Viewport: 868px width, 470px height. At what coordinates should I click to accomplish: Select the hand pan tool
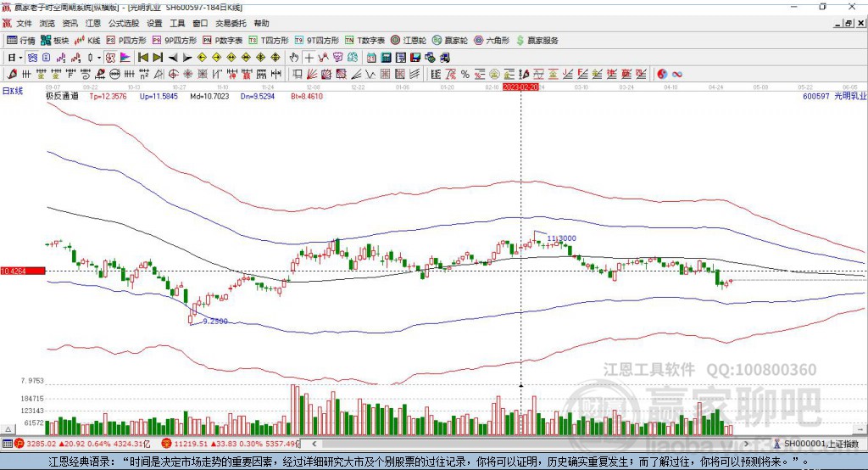[294, 58]
